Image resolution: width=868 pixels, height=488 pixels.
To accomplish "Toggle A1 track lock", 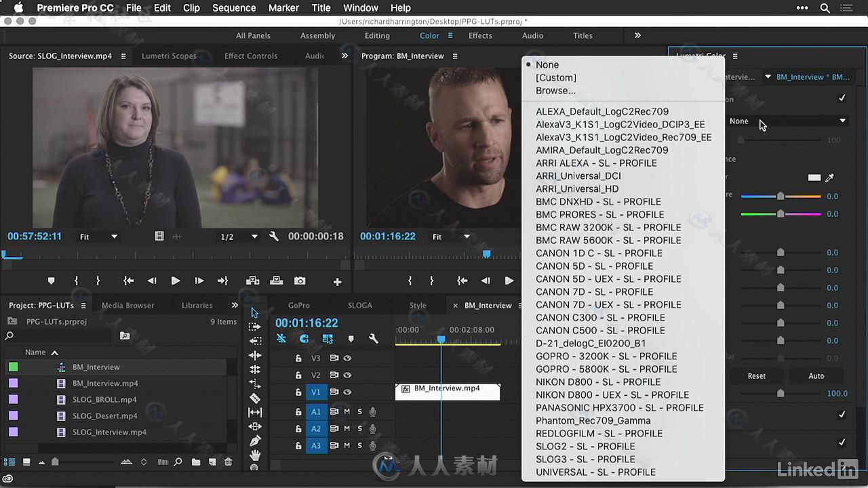I will 298,411.
